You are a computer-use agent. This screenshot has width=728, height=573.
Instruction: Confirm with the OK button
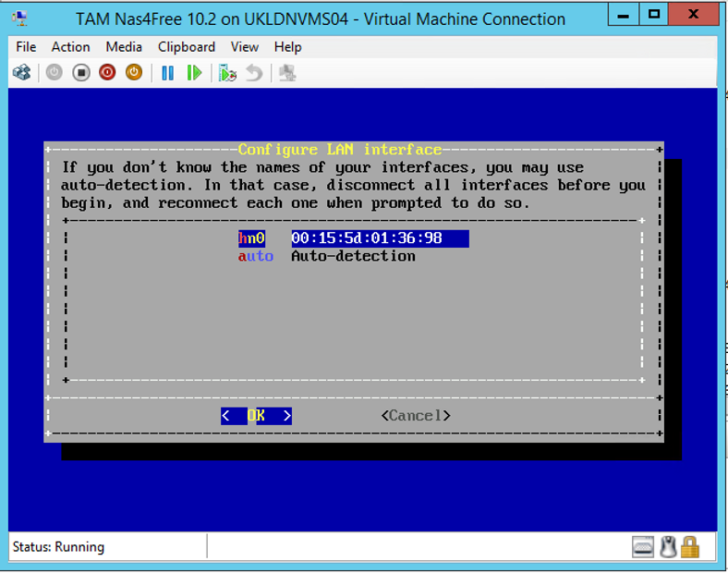[256, 416]
